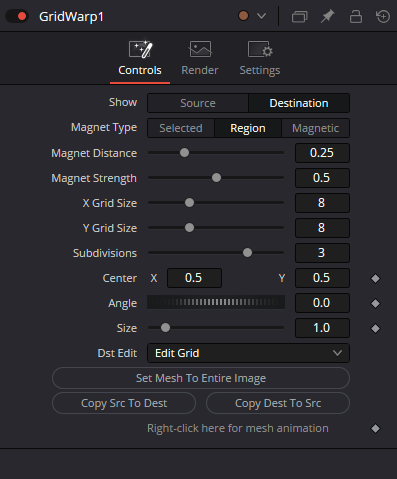
Task: Click the Center Y value field
Action: click(x=322, y=278)
